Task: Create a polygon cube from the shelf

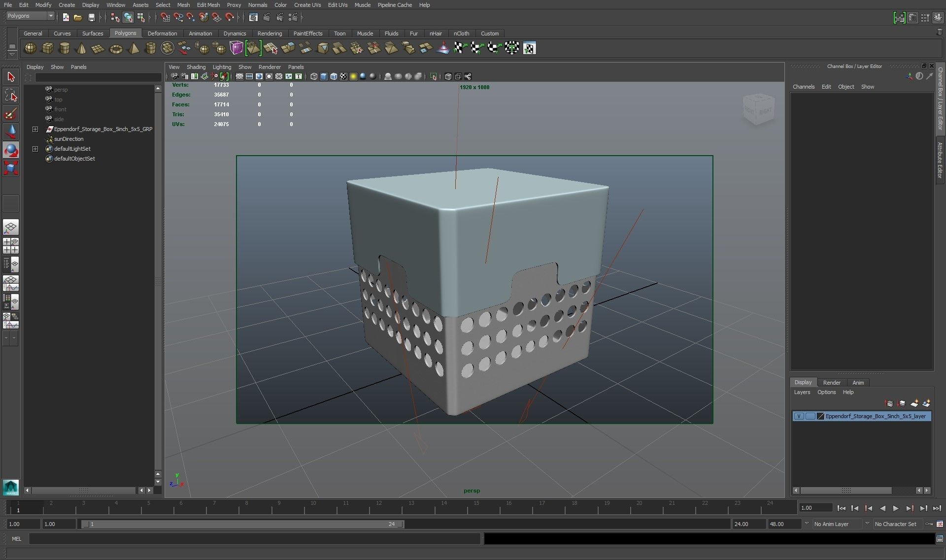Action: coord(47,48)
